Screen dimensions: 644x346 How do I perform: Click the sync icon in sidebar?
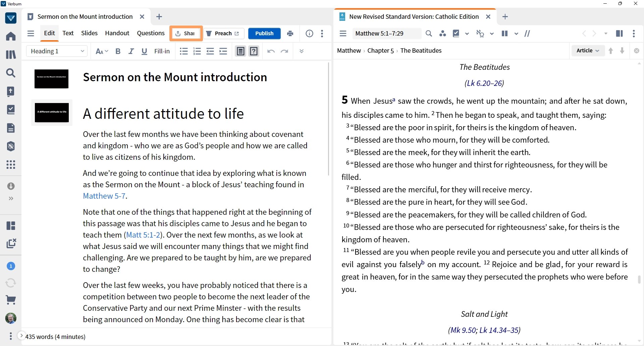(x=11, y=283)
